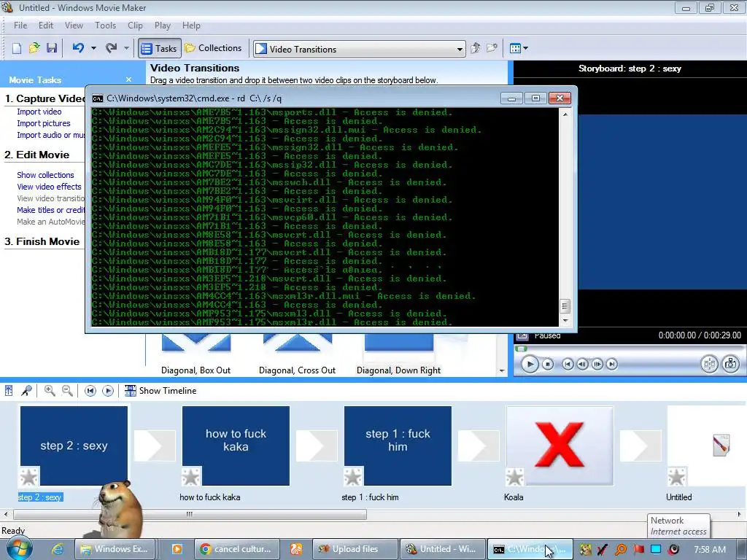Click the Forward button in the preview monitor
Screen dimensions: 747x560
point(612,365)
